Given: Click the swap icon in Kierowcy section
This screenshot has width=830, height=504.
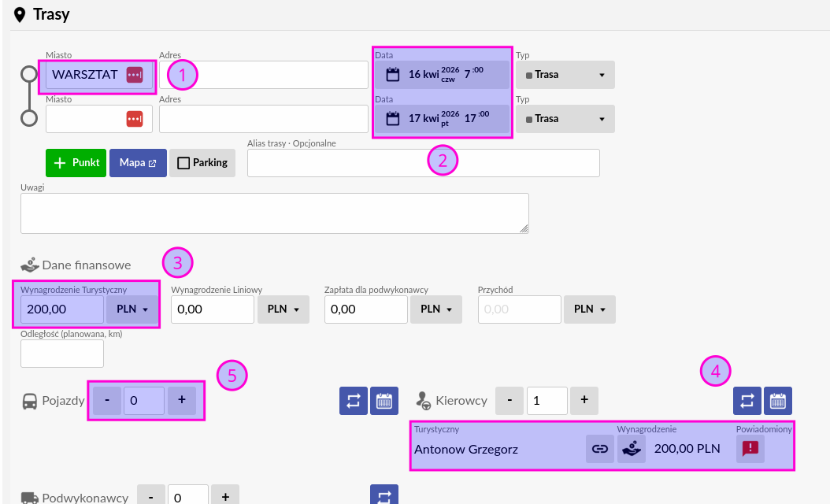Looking at the screenshot, I should [x=747, y=401].
